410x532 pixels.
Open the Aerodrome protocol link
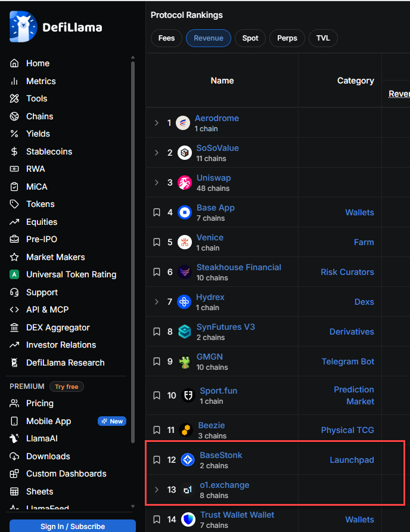pyautogui.click(x=217, y=118)
